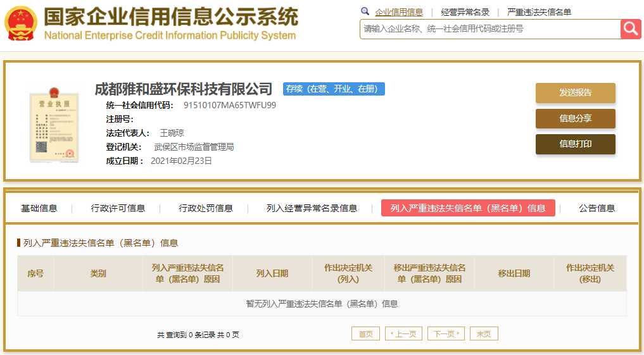The image size is (644, 355).
Task: Focus the enterprise name search field
Action: pos(490,29)
